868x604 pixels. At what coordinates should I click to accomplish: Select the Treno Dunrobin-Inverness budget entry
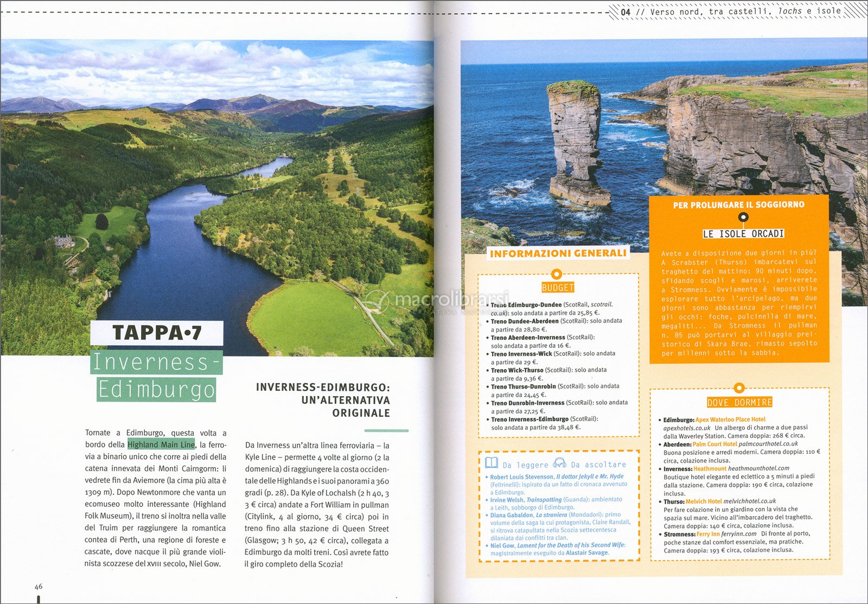point(557,406)
